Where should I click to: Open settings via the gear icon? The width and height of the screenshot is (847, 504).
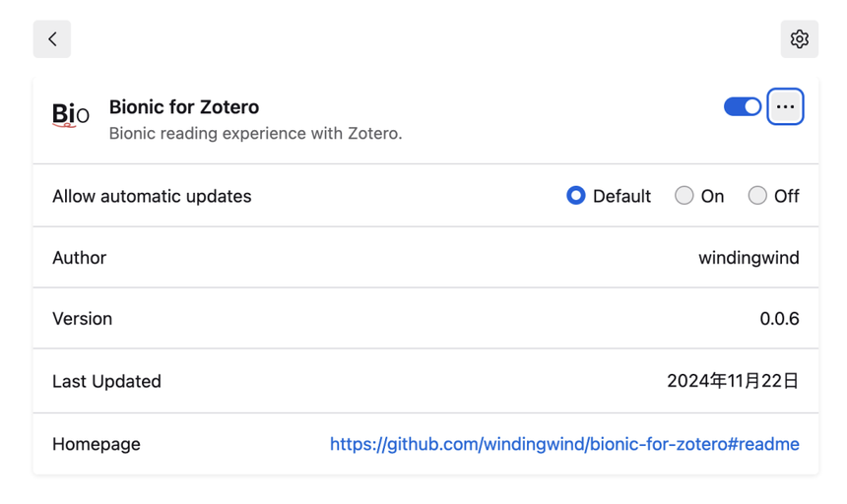point(799,39)
